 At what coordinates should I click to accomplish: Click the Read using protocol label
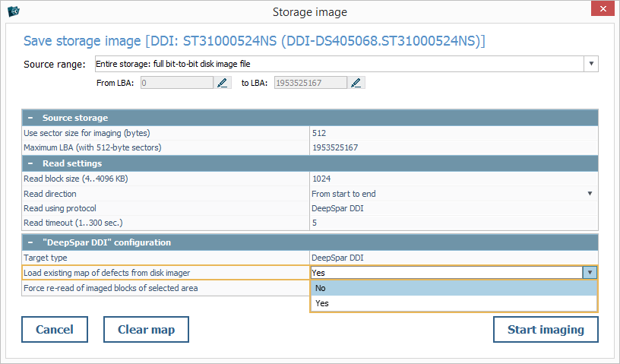(x=60, y=208)
